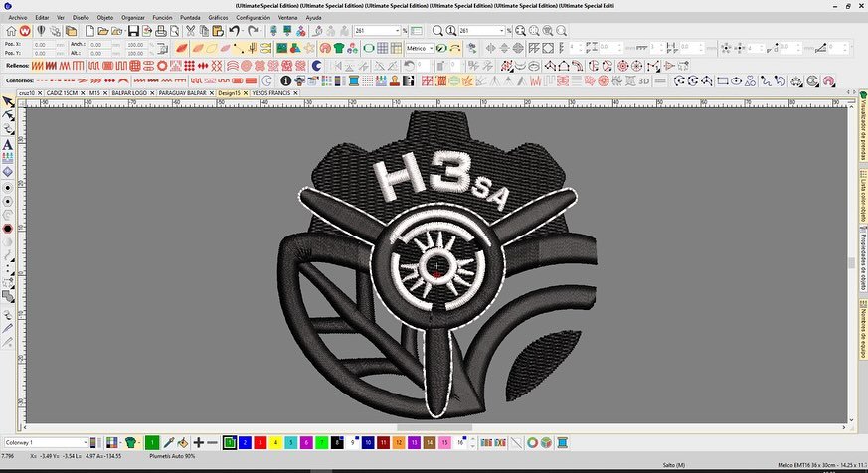Open the Colorway 1 dropdown
Screen dimensions: 868x473
pos(84,442)
